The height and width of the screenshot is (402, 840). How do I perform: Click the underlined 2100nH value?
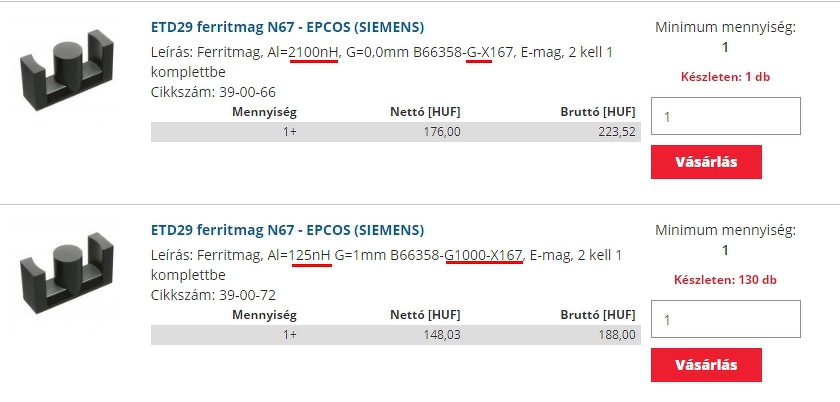(314, 52)
